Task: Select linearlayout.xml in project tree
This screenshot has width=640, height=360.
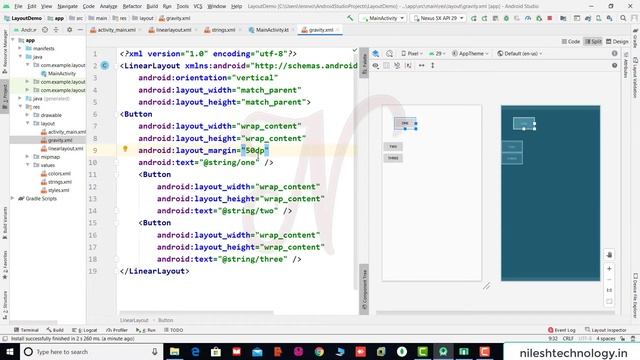Action: [62, 149]
